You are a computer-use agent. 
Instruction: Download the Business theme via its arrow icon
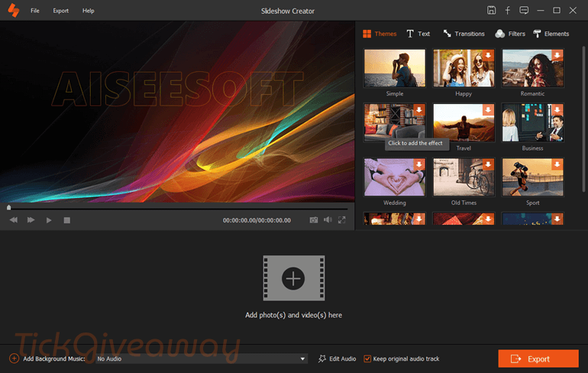pyautogui.click(x=557, y=110)
